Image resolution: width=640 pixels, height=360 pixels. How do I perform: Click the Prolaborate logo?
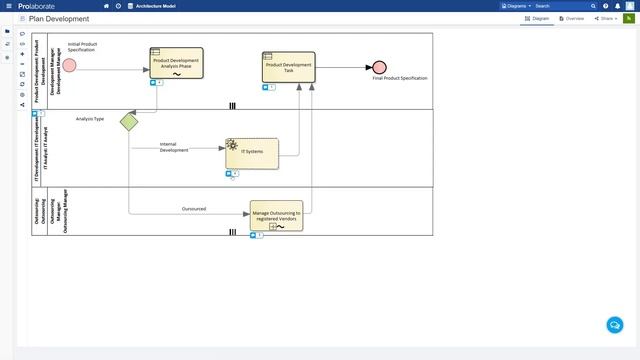36,6
